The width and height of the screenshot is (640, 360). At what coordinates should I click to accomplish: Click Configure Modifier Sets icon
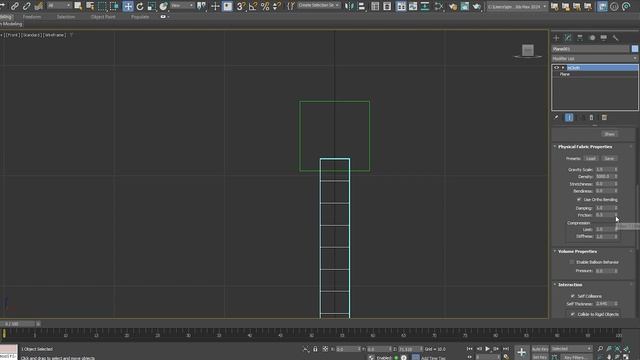tap(604, 118)
